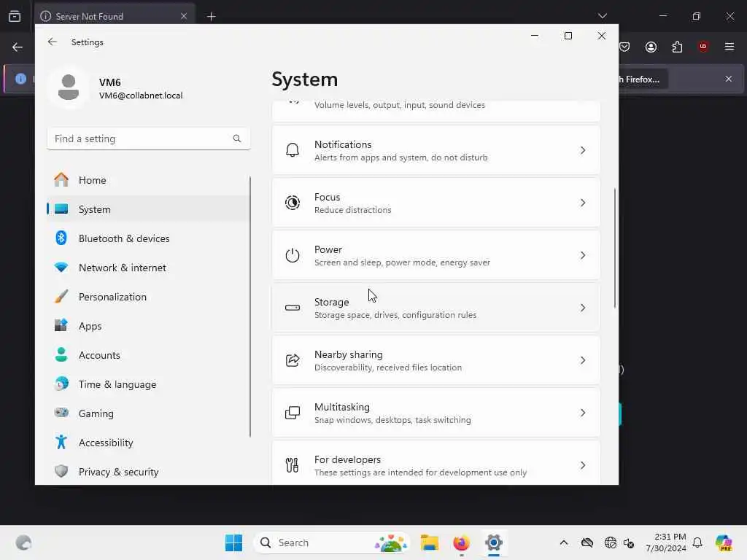Click the Power icon
The width and height of the screenshot is (747, 560).
pyautogui.click(x=293, y=255)
